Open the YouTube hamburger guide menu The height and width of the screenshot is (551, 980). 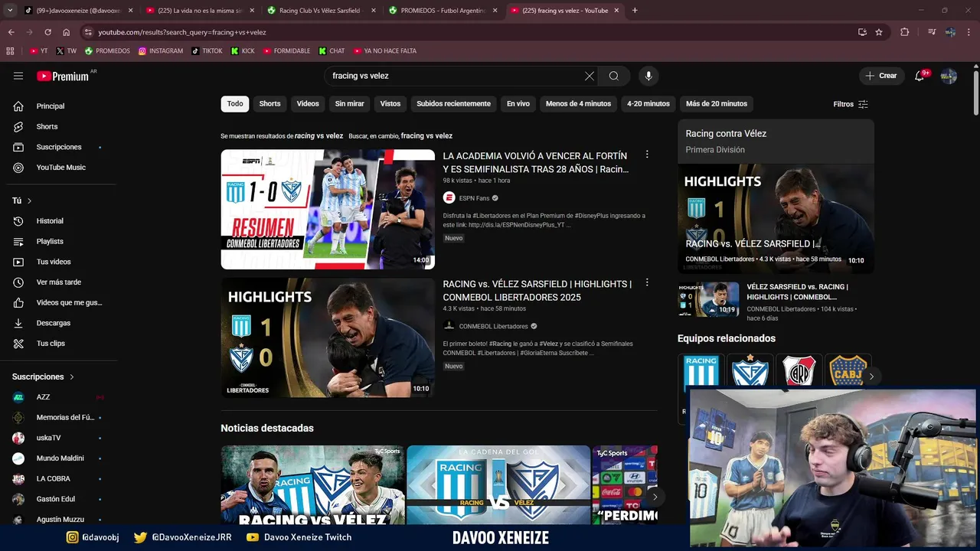pyautogui.click(x=18, y=76)
